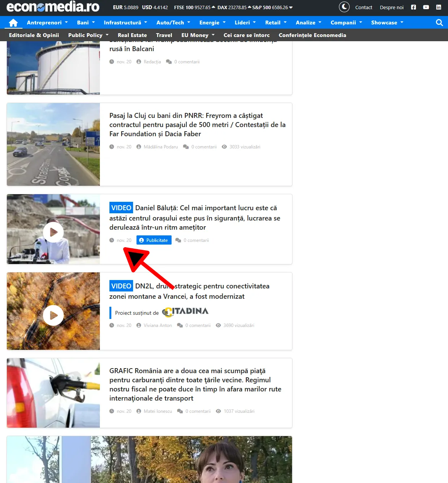
Task: Click the Citadina sponsor logo
Action: click(x=185, y=312)
